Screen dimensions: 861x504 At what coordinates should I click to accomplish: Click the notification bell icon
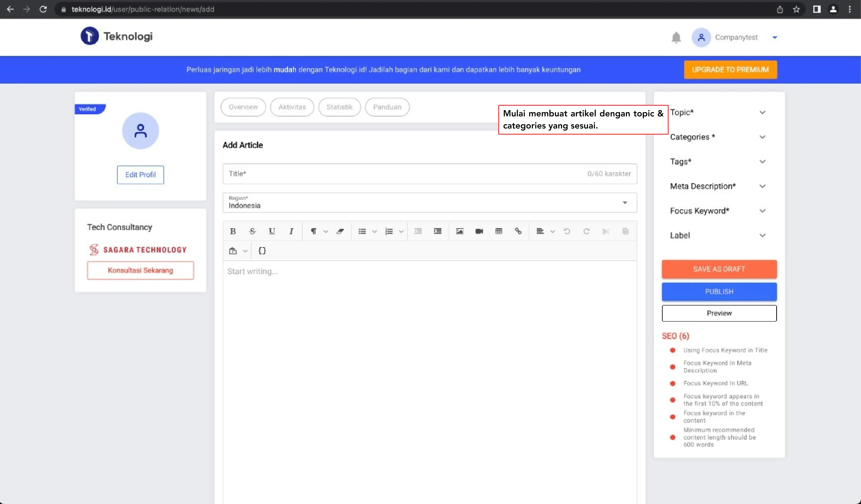click(x=676, y=37)
